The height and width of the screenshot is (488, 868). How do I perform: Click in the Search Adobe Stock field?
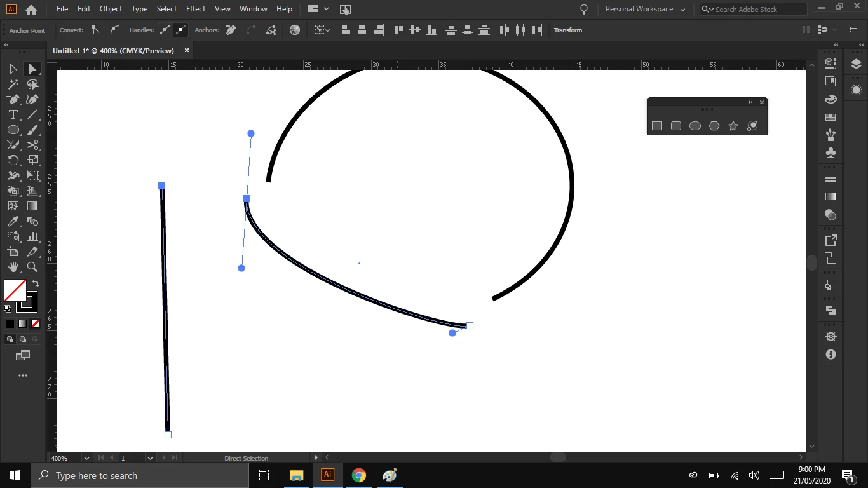pyautogui.click(x=754, y=10)
